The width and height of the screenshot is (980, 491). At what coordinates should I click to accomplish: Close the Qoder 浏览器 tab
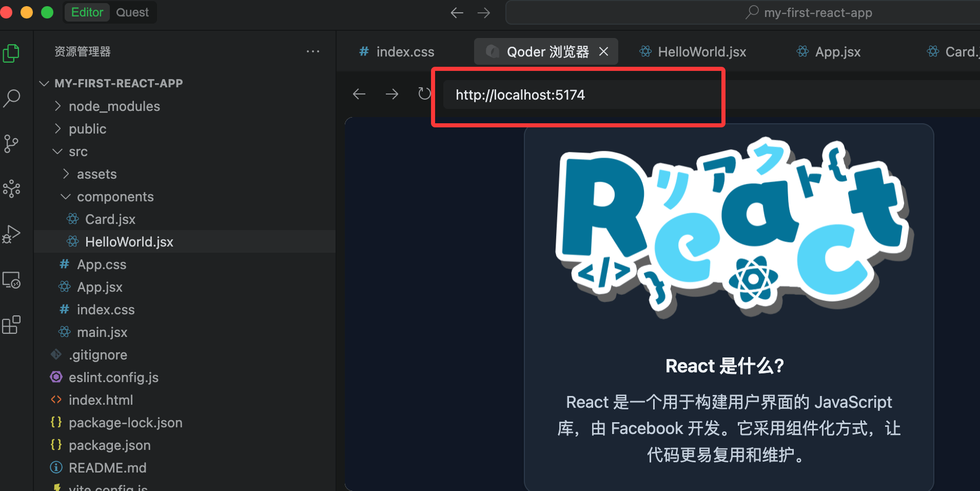point(604,52)
